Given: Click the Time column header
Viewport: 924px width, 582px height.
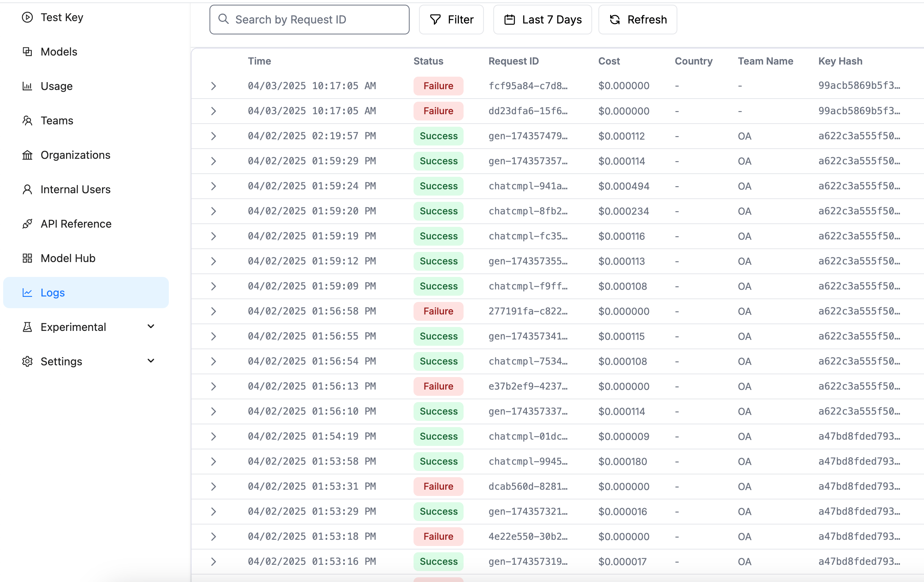Looking at the screenshot, I should point(259,61).
